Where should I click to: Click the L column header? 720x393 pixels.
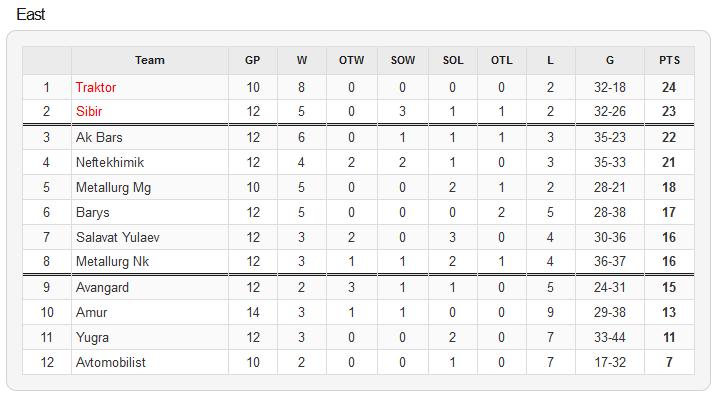click(550, 60)
